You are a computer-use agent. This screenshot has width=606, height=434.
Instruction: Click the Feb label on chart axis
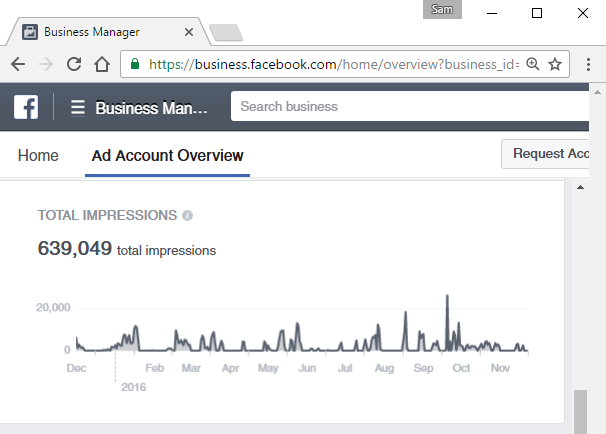pyautogui.click(x=155, y=368)
